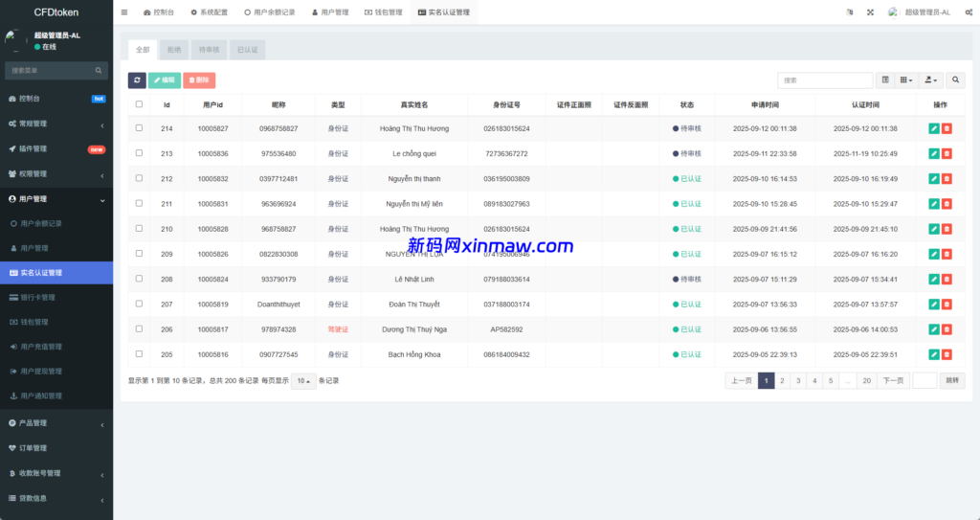
Task: Click the search magnifier button beside export
Action: [955, 80]
